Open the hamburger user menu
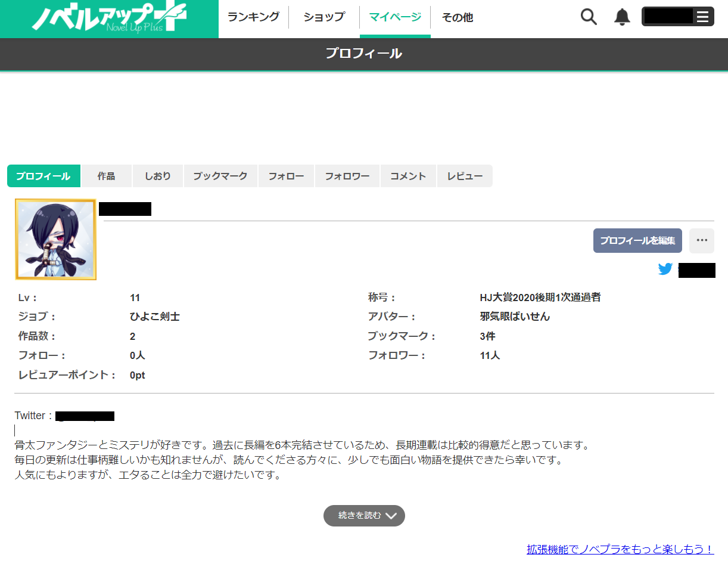This screenshot has width=728, height=573. click(x=702, y=17)
